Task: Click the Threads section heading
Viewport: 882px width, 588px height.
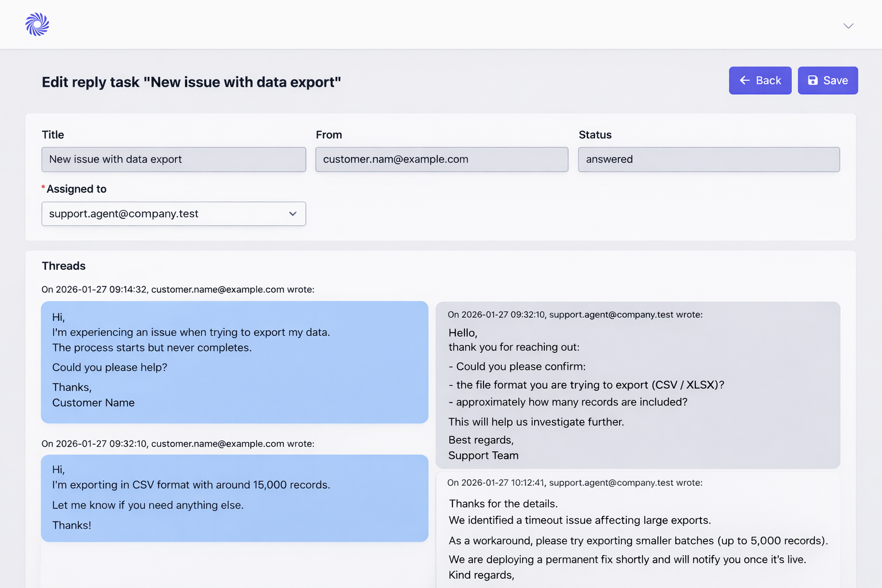Action: [63, 266]
